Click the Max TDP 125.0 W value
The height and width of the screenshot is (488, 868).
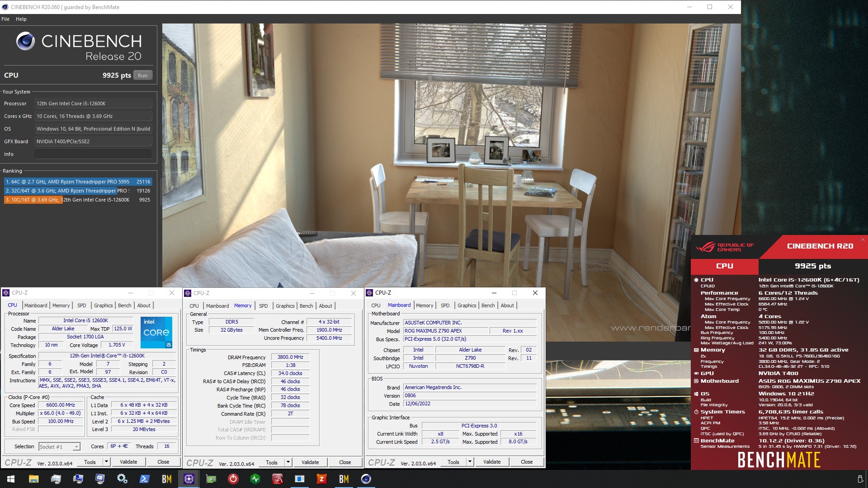coord(123,328)
